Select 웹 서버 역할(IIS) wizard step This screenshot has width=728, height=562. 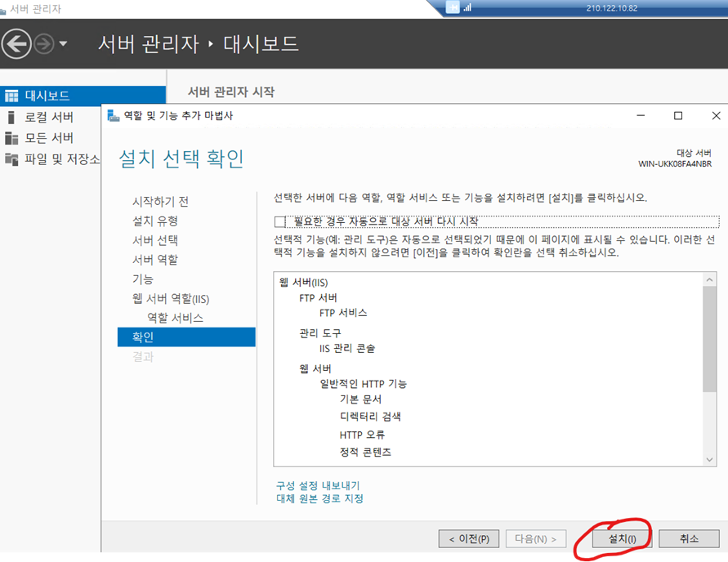(171, 299)
